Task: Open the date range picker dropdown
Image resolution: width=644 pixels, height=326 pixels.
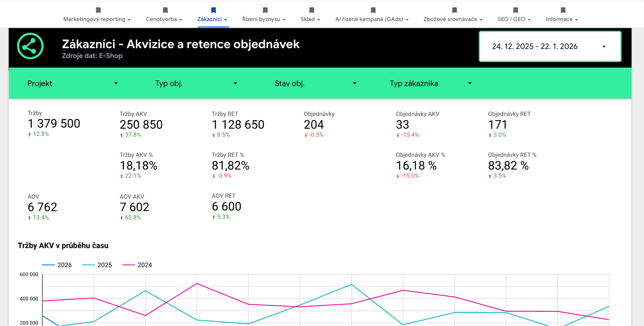Action: [550, 47]
